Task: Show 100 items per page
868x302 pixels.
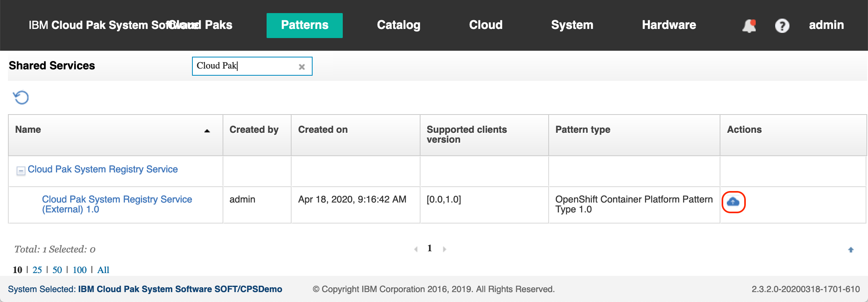Action: point(79,270)
